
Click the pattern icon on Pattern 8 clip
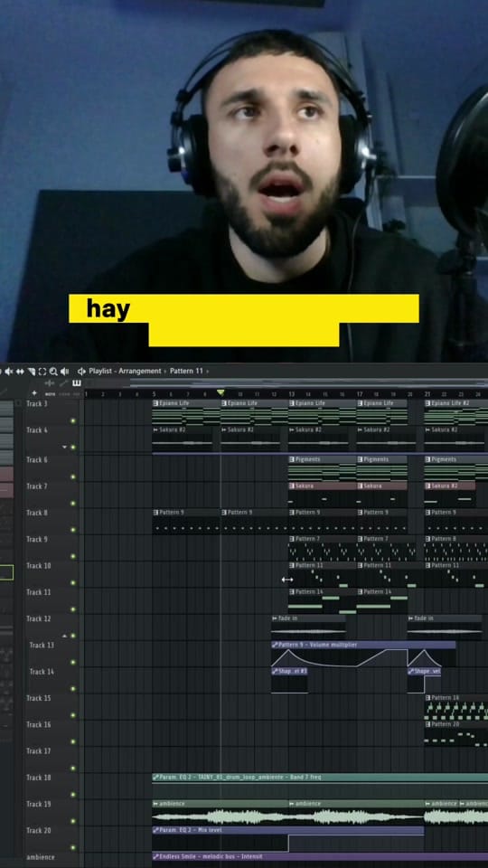coord(427,539)
